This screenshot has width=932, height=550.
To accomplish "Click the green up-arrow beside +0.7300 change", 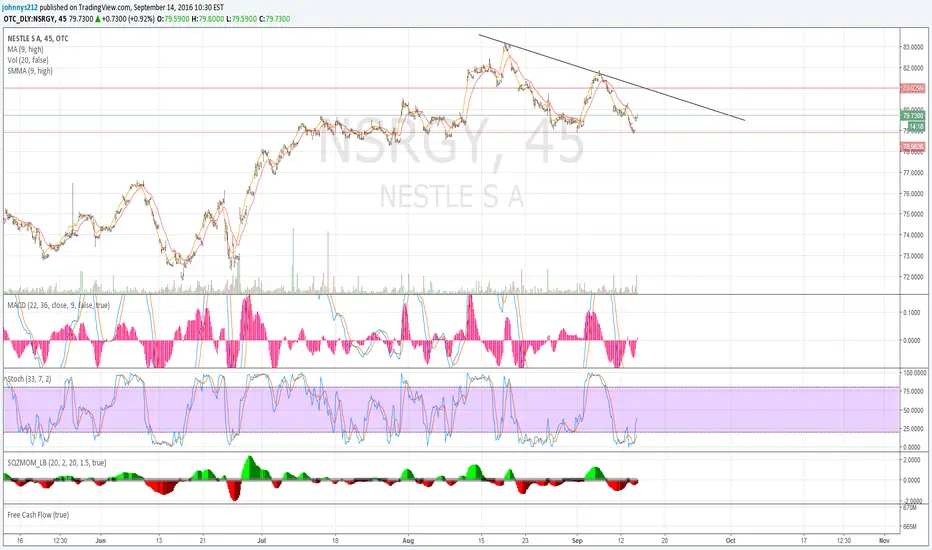I will (99, 19).
